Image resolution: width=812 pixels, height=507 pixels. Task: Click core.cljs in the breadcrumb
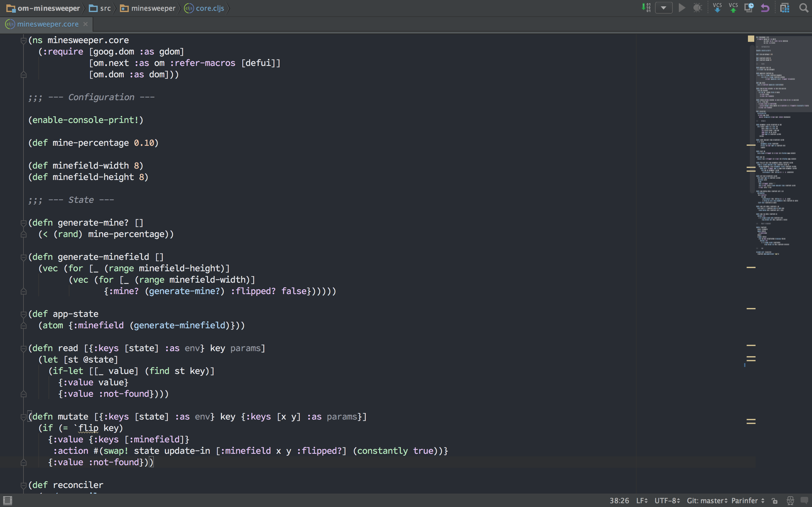pyautogui.click(x=209, y=8)
